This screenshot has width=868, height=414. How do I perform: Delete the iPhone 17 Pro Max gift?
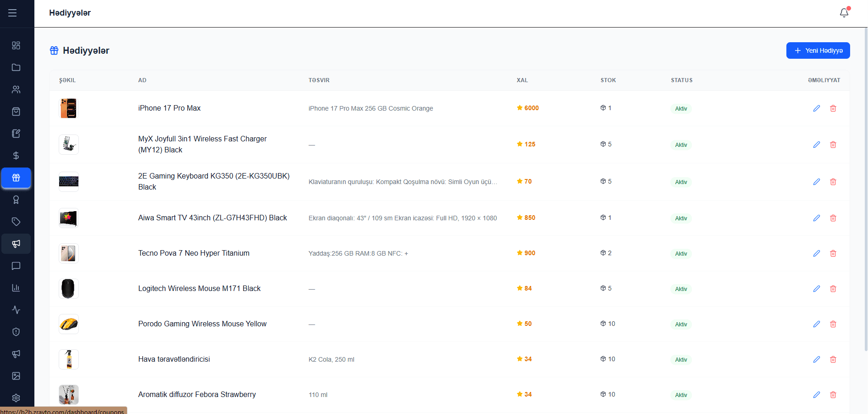833,108
